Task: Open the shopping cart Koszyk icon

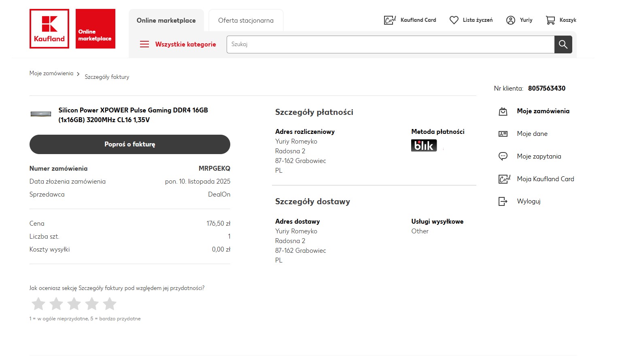Action: click(550, 20)
